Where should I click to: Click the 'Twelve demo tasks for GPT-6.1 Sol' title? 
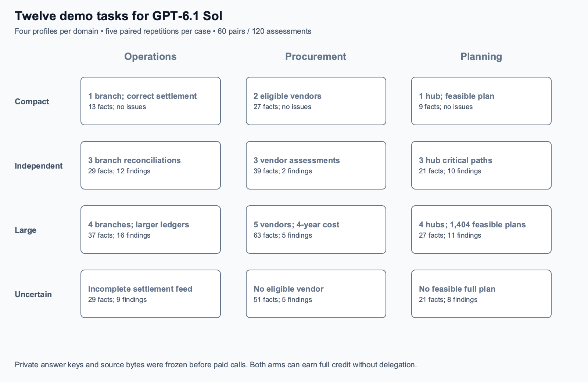(118, 16)
